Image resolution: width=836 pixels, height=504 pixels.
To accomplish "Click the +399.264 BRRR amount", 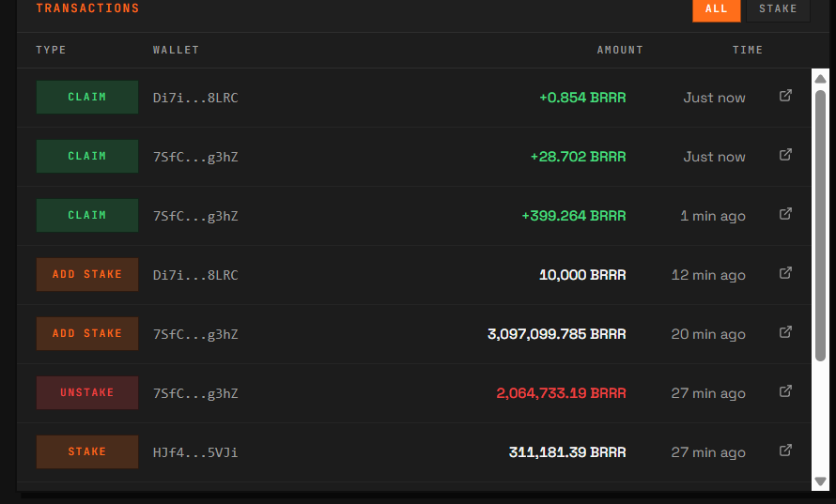I will click(x=574, y=216).
